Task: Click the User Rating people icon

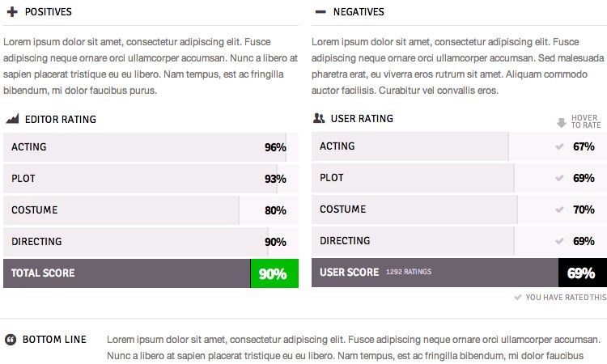Action: [x=319, y=118]
